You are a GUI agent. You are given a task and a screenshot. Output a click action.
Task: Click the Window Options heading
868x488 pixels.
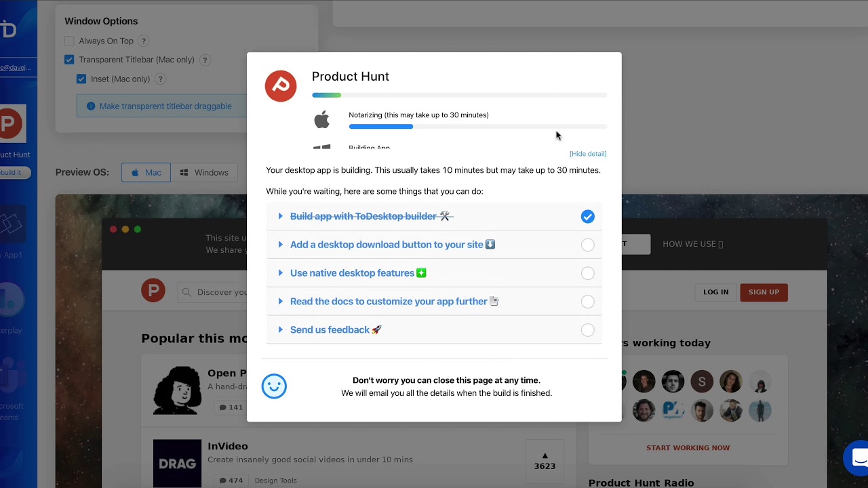[101, 21]
